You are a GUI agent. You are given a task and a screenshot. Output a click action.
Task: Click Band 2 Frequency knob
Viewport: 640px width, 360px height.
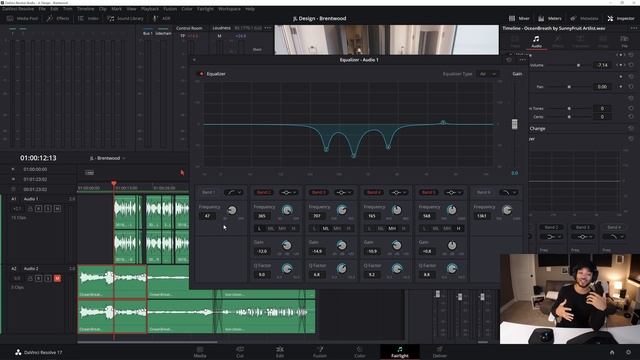(287, 210)
